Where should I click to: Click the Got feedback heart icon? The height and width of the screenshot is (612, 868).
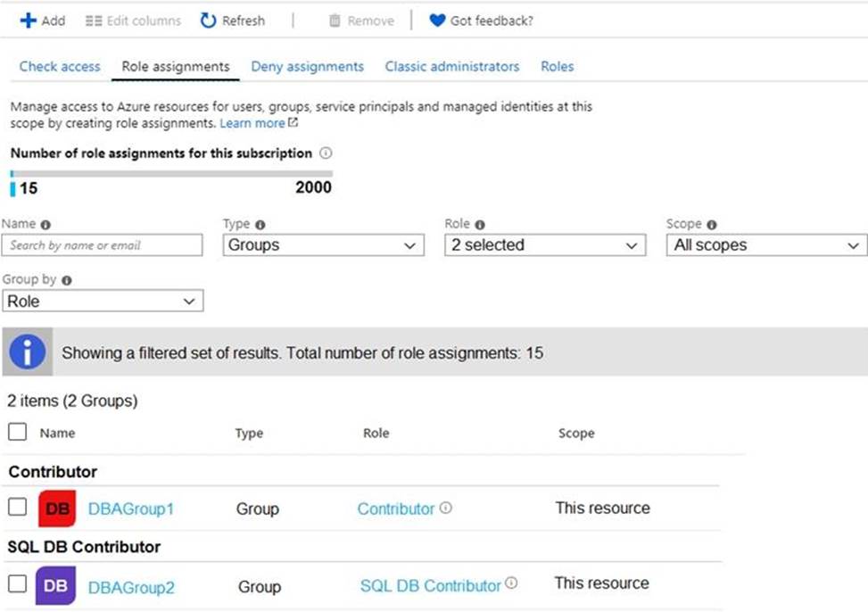tap(437, 21)
